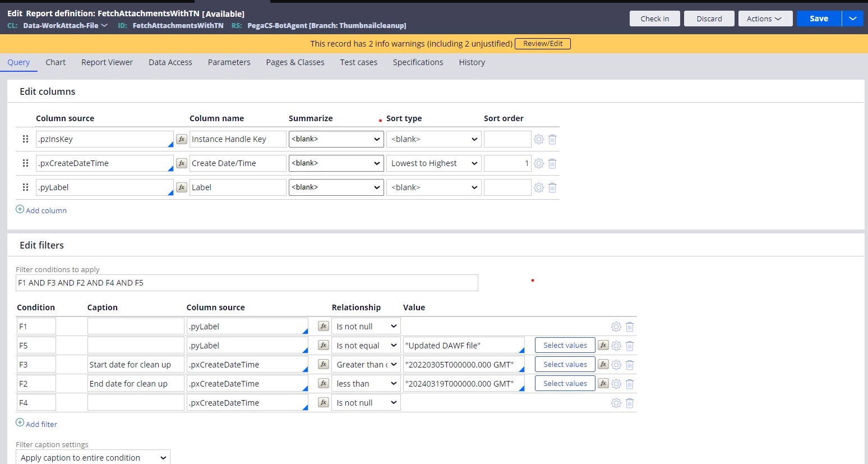Open function builder for filter F1 column source
This screenshot has height=464, width=868.
(324, 327)
